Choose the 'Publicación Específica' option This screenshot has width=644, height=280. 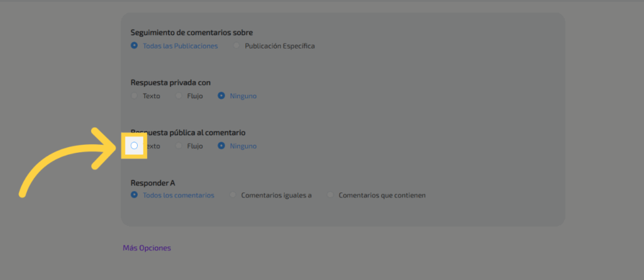[x=236, y=46]
